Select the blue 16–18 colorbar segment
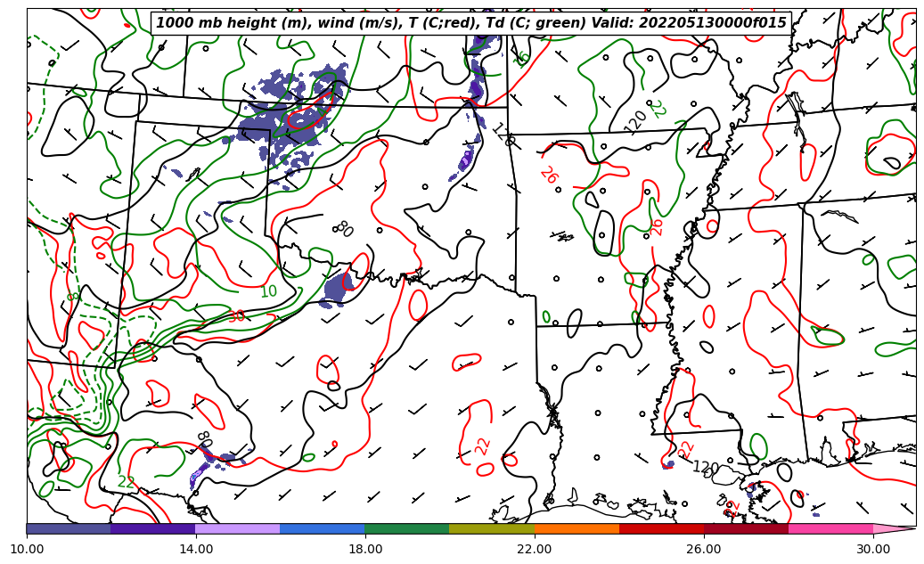 point(323,528)
